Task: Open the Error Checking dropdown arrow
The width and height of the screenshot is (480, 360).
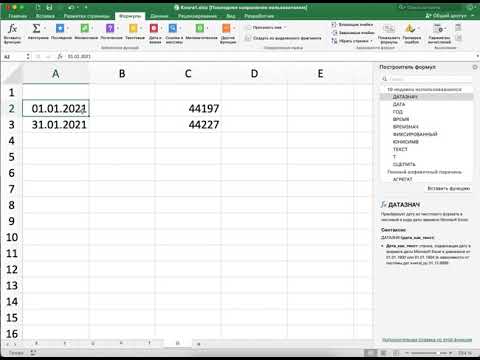Action: pos(418,29)
